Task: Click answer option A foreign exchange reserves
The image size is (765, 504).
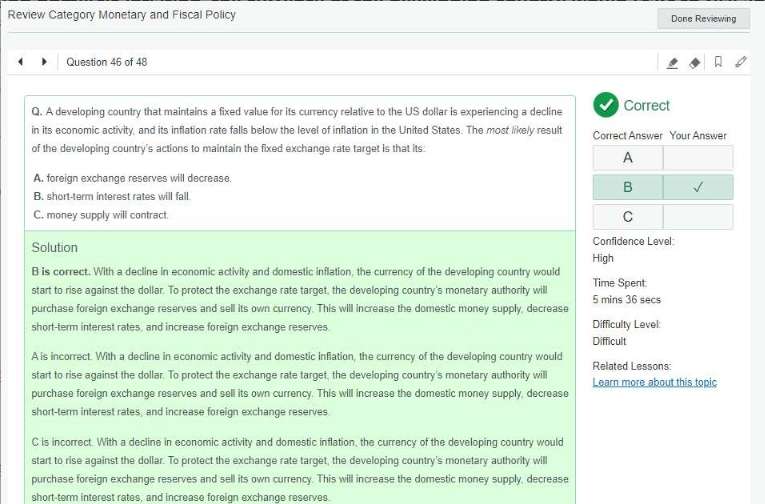Action: (x=132, y=178)
